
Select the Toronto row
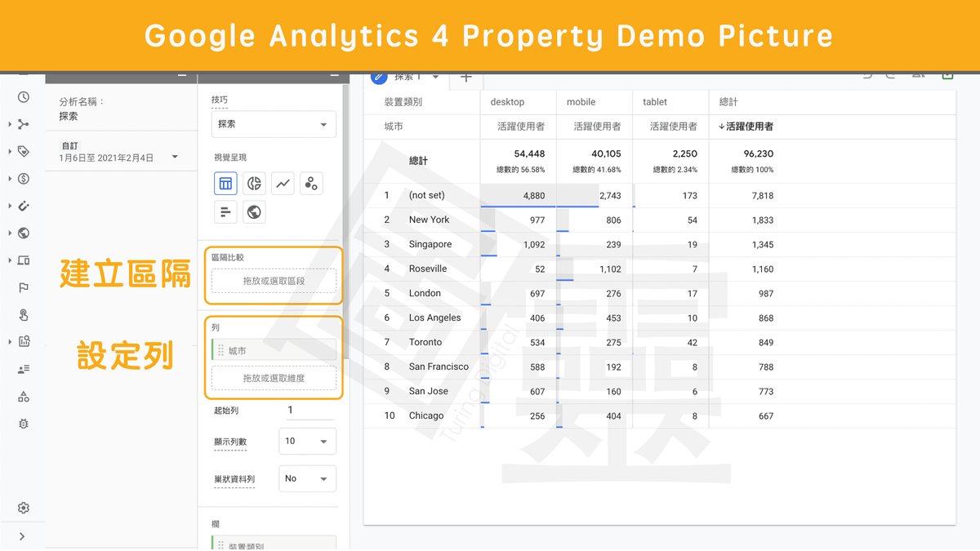tap(659, 343)
